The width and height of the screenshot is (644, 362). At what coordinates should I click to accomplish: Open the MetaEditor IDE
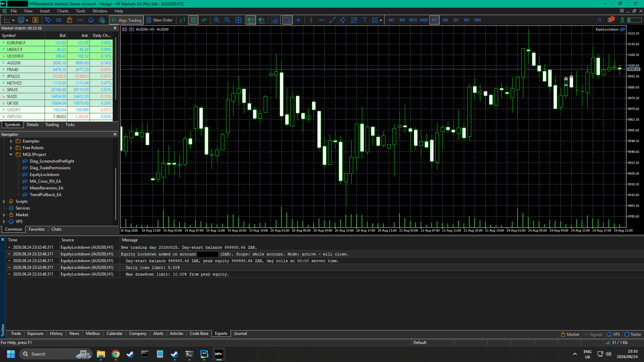click(59, 20)
